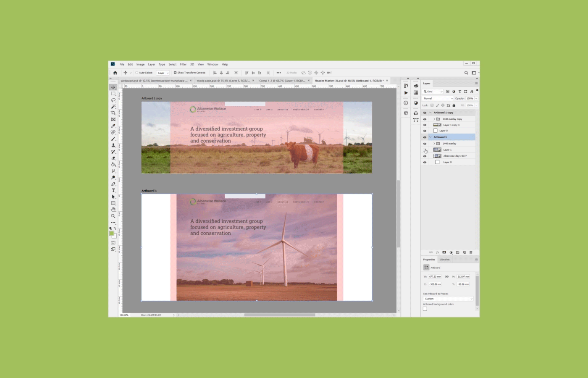Click the Home button in options bar
588x378 pixels.
[115, 73]
